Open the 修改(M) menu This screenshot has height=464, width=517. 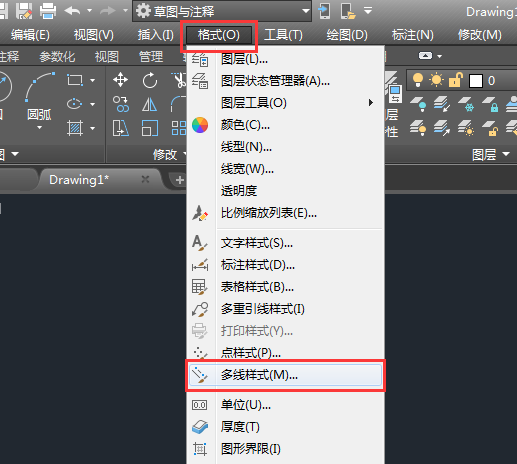[480, 35]
